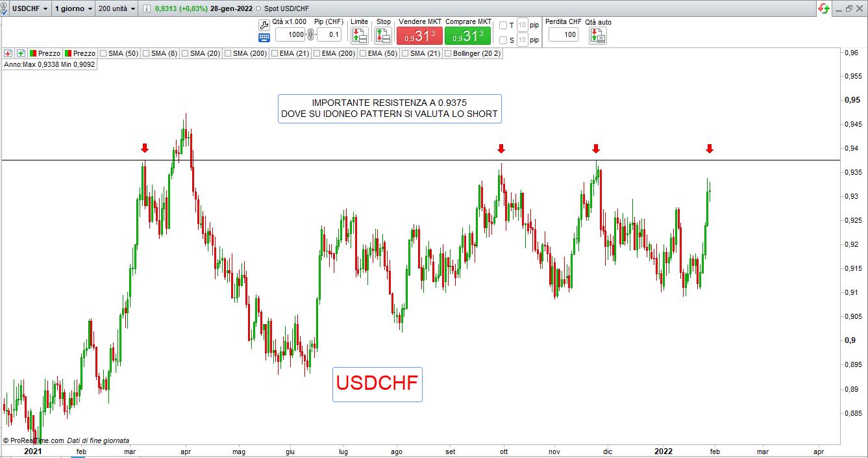This screenshot has width=868, height=458.
Task: Open the USDCHF symbol dropdown
Action: [30, 8]
